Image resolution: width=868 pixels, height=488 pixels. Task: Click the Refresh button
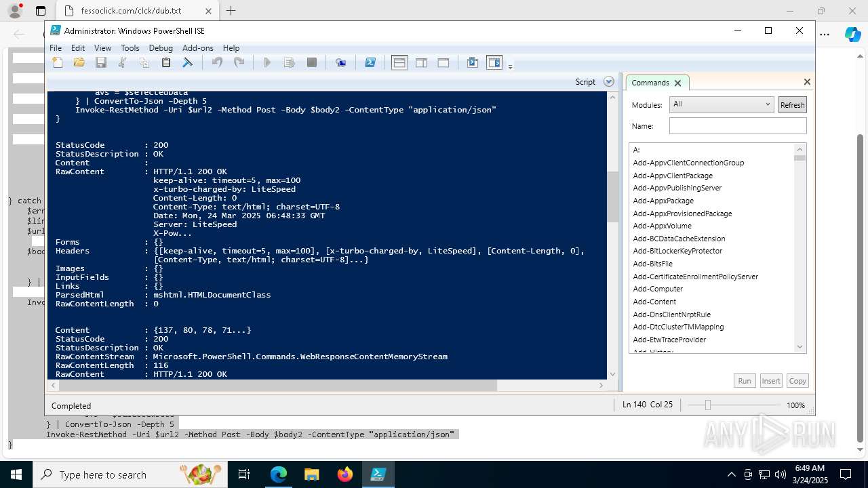(x=792, y=104)
